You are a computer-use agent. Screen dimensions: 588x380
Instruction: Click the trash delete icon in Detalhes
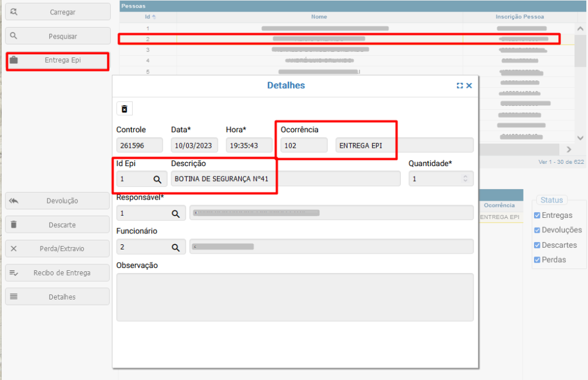pyautogui.click(x=124, y=109)
